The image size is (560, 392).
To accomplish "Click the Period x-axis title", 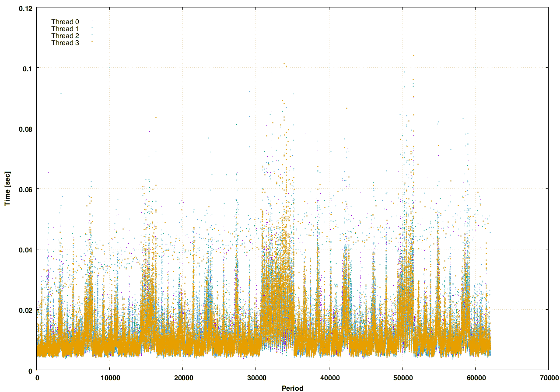I will click(292, 388).
